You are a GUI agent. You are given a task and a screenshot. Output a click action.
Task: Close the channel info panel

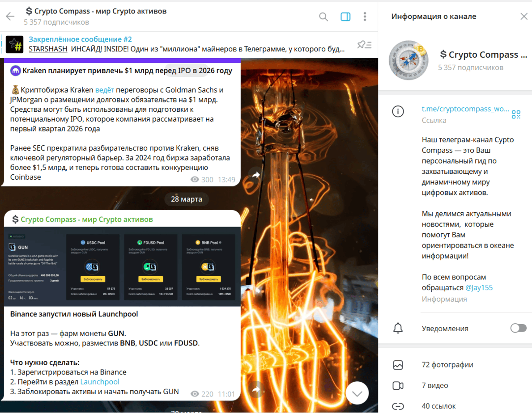tap(524, 16)
